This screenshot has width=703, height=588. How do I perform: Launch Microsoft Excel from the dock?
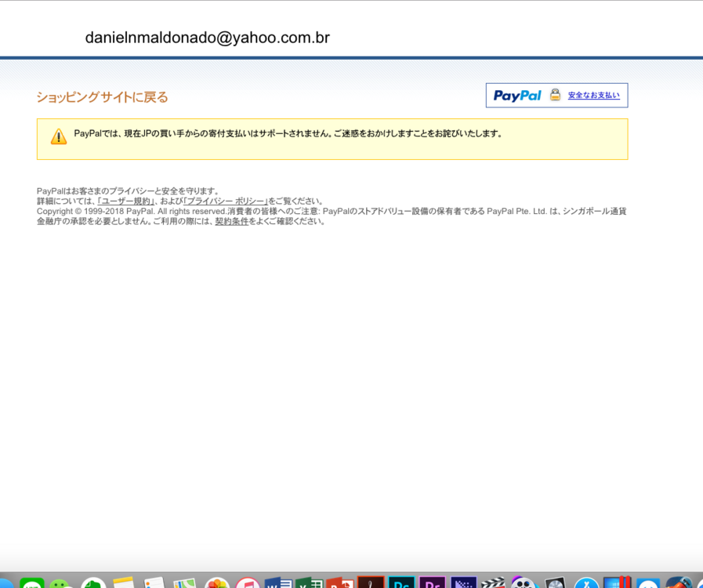(309, 583)
